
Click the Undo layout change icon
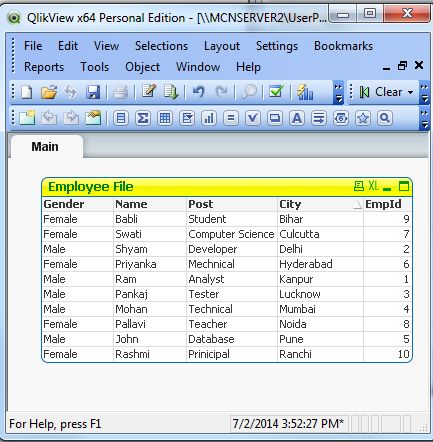pos(199,91)
